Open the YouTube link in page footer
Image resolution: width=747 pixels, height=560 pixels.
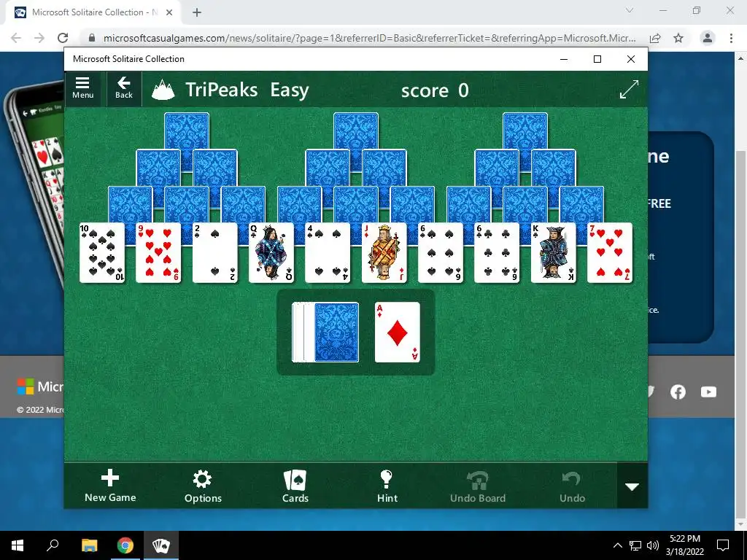708,392
